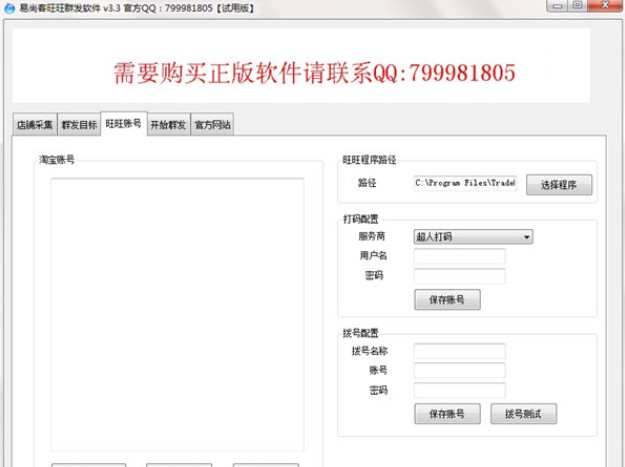Expand the 服务商 dropdown showing 超人打码
625x467 pixels.
(473, 237)
